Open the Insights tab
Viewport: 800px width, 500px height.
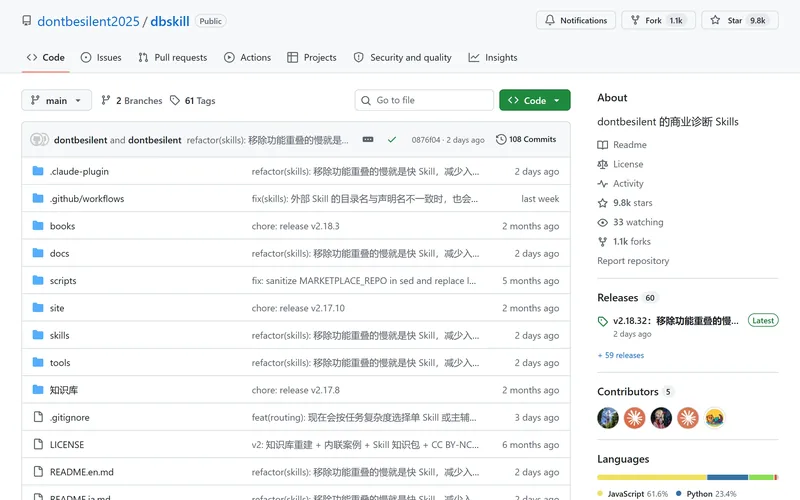pyautogui.click(x=493, y=58)
